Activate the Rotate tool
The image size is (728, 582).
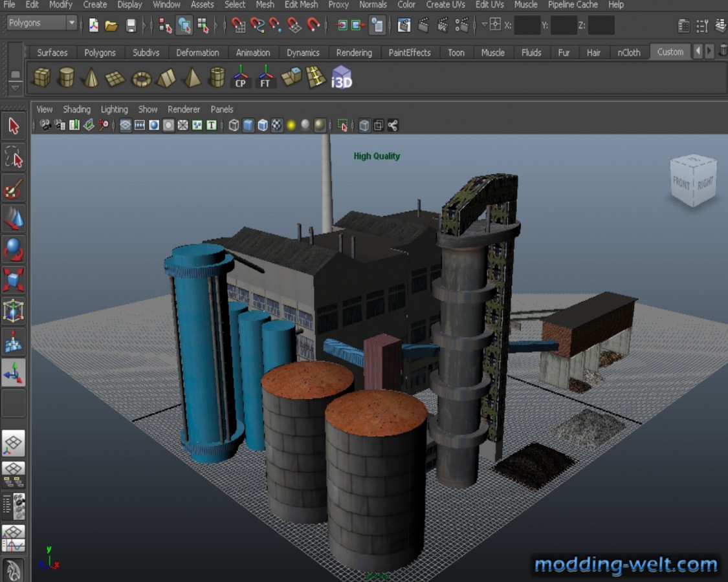click(x=14, y=249)
